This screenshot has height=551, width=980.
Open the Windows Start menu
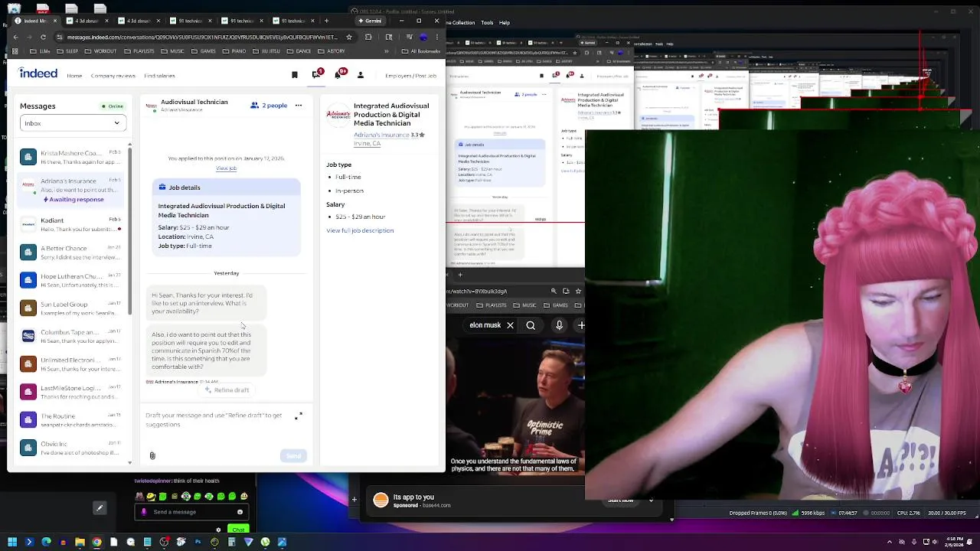12,542
